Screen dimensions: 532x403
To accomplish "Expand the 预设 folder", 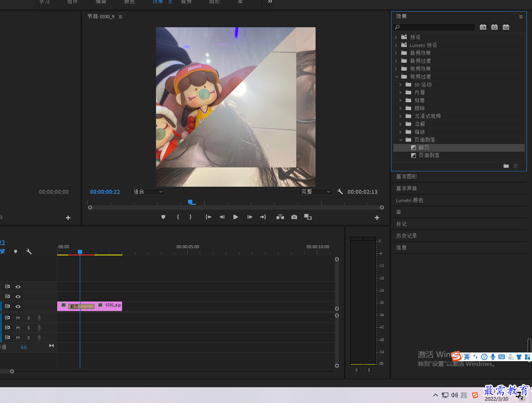I will (x=396, y=37).
